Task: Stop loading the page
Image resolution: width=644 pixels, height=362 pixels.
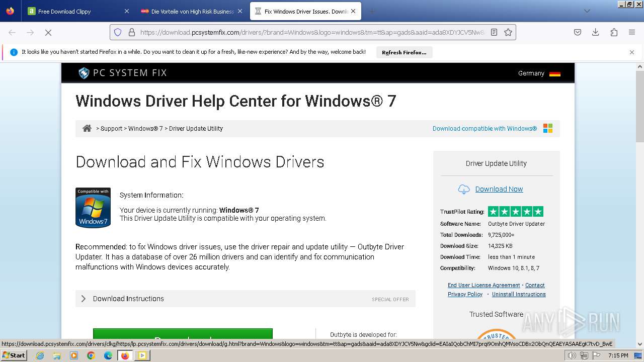Action: click(x=48, y=32)
